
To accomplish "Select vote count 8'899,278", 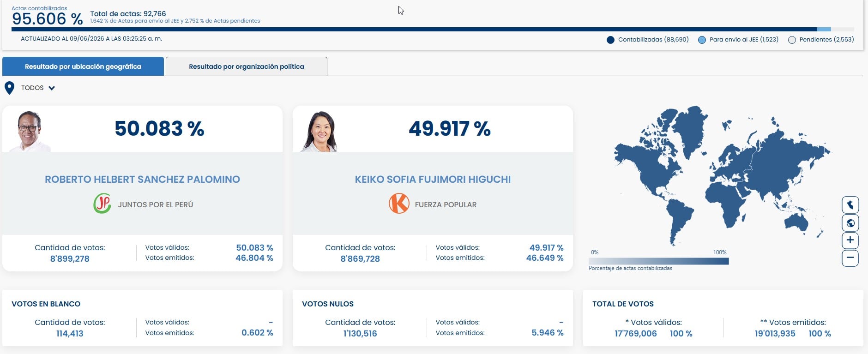I will click(70, 259).
